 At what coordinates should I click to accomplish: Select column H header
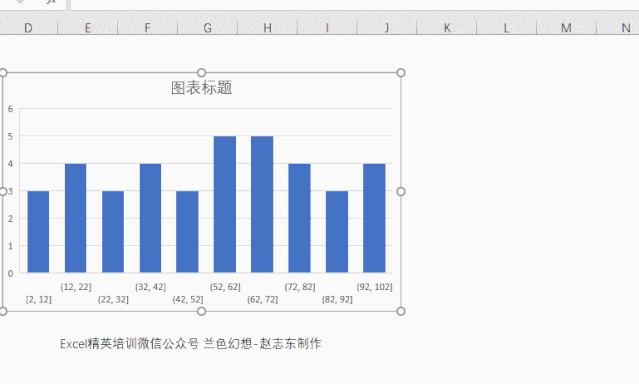(267, 28)
